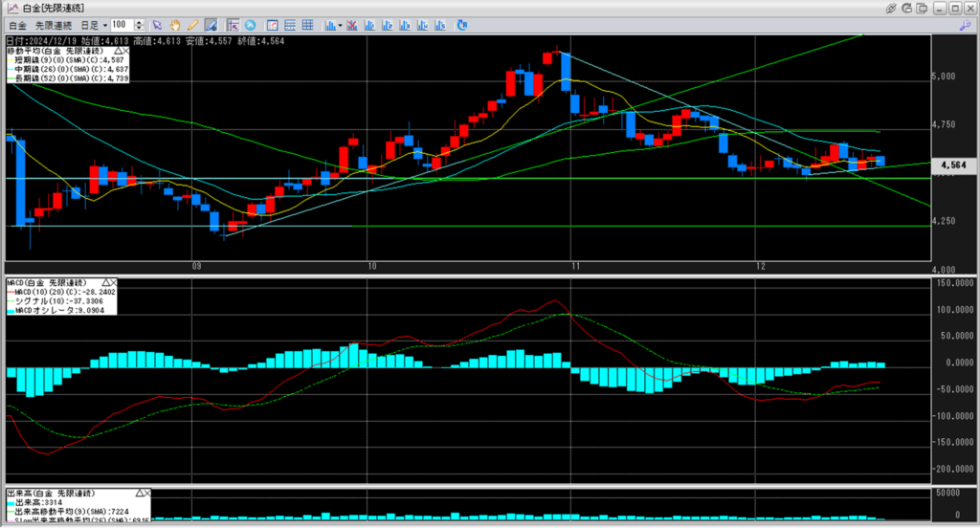Close the MACD legend panel with X
Viewport: 980px width, 528px height.
click(112, 284)
